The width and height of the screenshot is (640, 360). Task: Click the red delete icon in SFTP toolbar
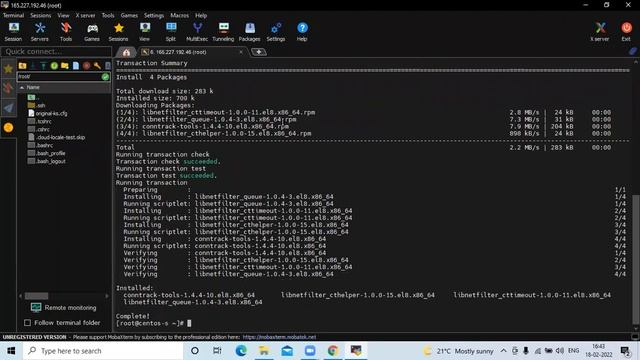[87, 66]
